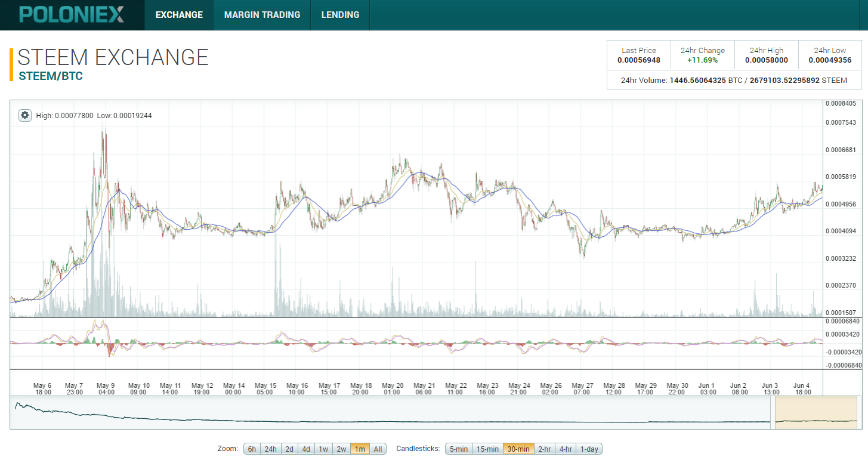Click the 0.0001507 price axis label
The width and height of the screenshot is (868, 466).
[x=841, y=312]
